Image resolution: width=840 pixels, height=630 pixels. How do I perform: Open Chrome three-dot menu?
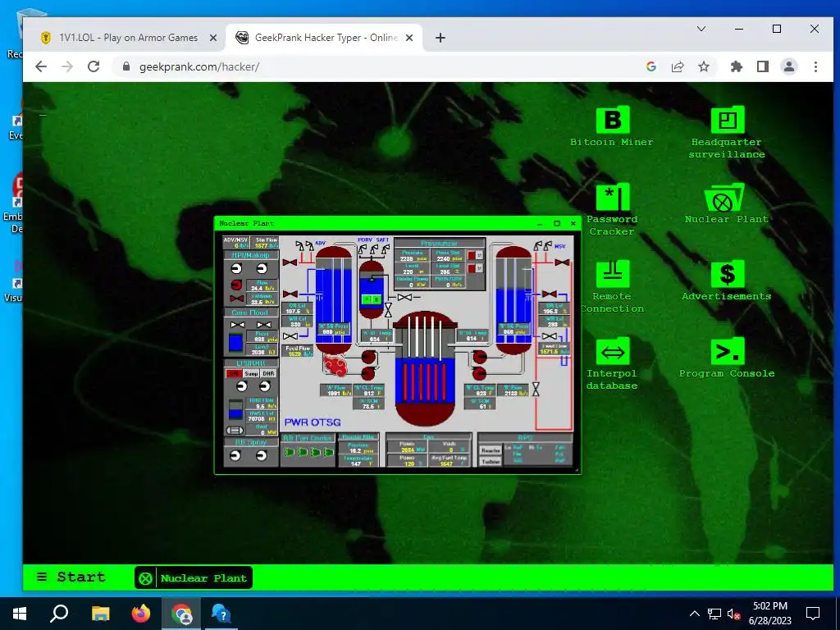point(815,66)
